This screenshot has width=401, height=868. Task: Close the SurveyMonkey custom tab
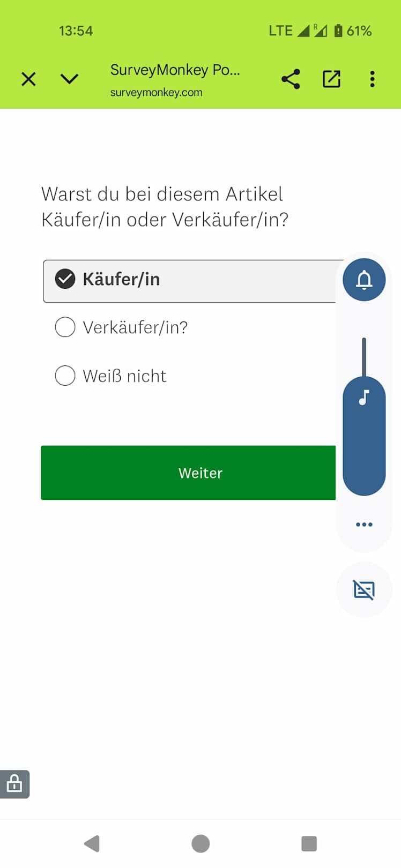click(28, 79)
